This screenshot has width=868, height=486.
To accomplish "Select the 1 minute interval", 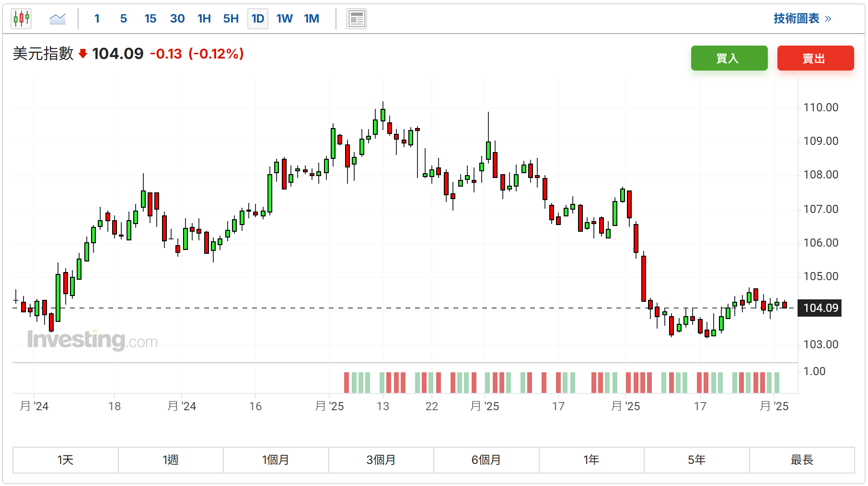I will pos(97,19).
